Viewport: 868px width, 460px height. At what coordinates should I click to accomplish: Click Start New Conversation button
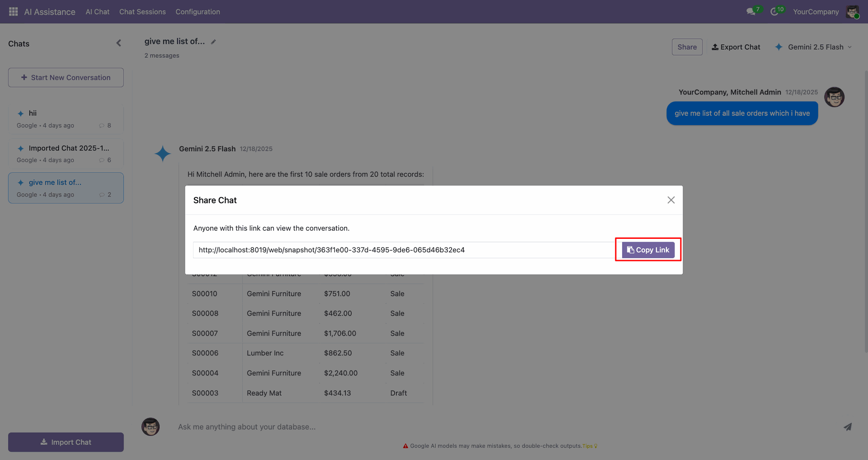tap(66, 78)
